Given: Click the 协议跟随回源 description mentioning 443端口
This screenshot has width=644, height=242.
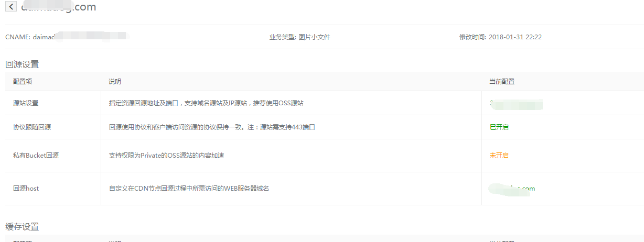Looking at the screenshot, I should click(211, 127).
